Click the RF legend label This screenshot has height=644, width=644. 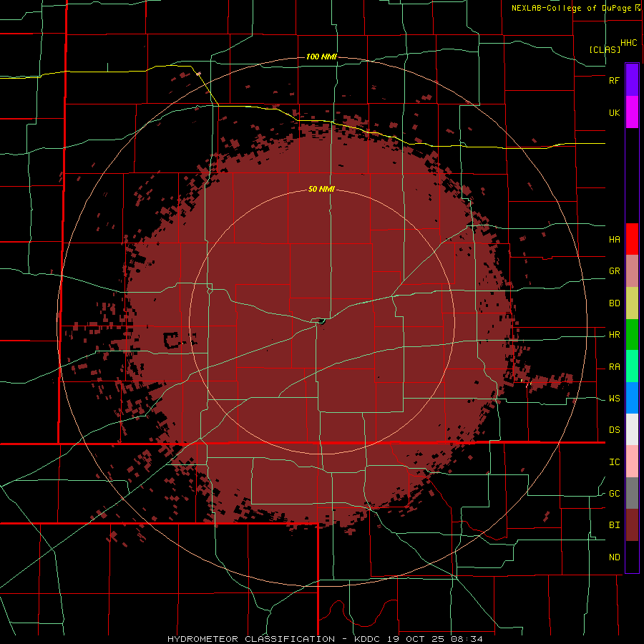point(614,80)
